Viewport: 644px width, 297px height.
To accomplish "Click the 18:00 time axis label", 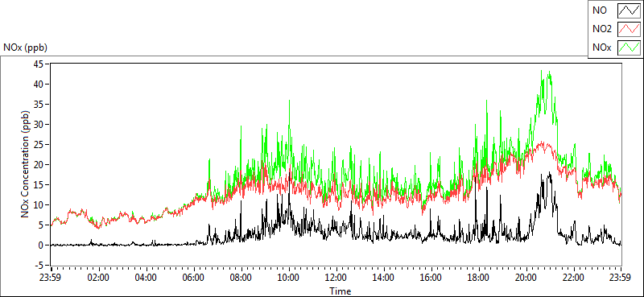I will [x=478, y=278].
